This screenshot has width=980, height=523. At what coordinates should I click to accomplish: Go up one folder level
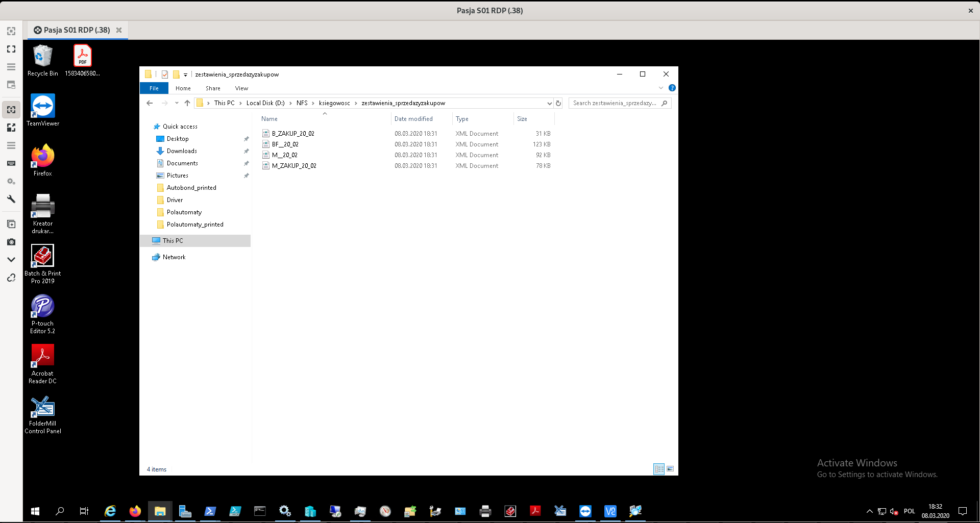point(187,103)
